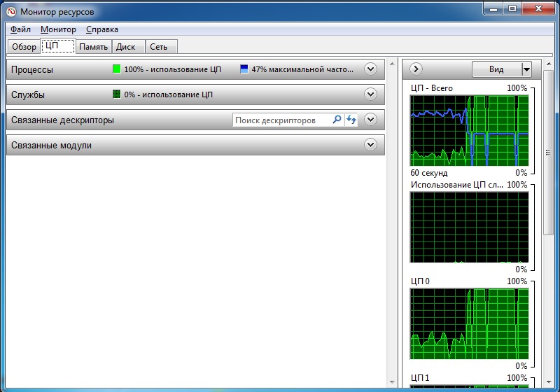Image resolution: width=560 pixels, height=392 pixels.
Task: Open the Монитор menu
Action: tap(58, 29)
